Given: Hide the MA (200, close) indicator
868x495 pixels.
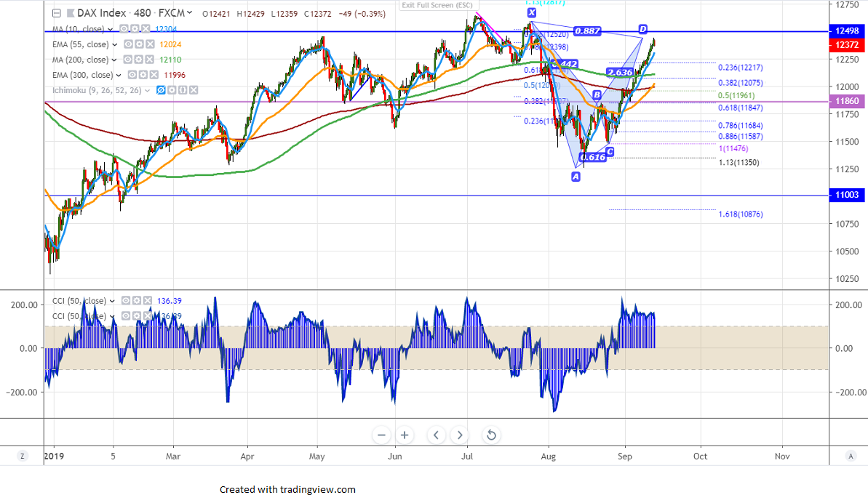Looking at the screenshot, I should [128, 60].
